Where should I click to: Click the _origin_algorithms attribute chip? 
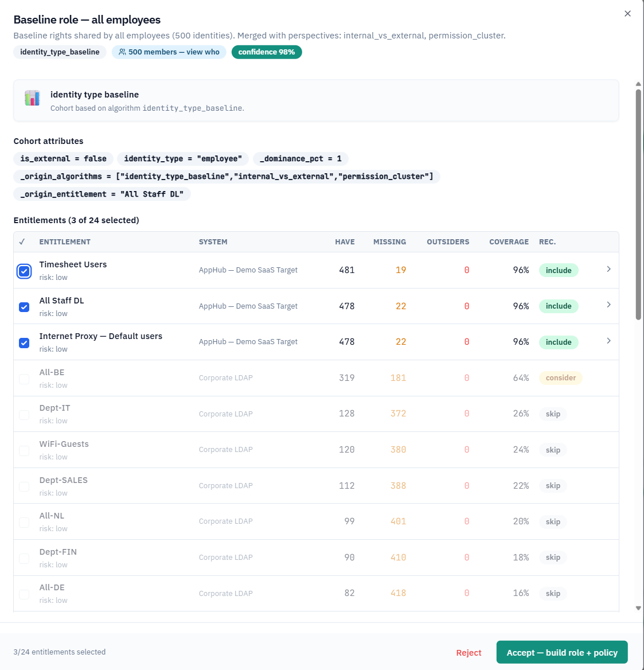coord(227,177)
